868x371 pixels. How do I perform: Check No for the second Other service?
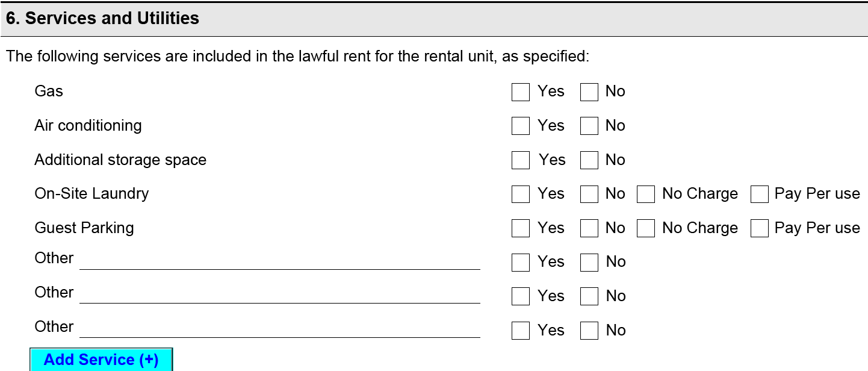[589, 297]
